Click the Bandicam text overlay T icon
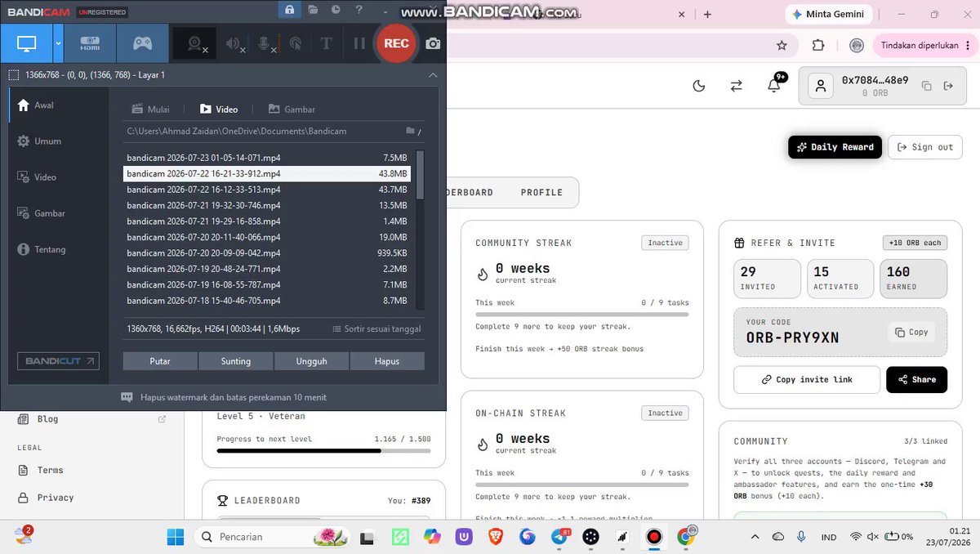 click(326, 44)
